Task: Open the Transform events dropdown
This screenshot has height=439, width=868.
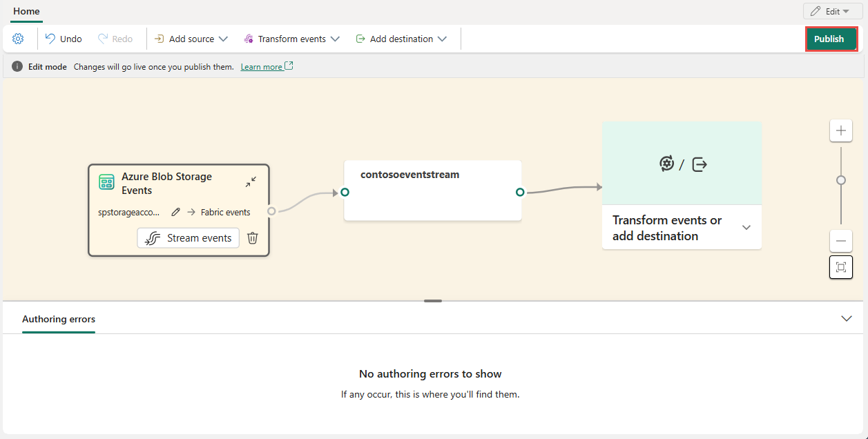Action: click(x=291, y=39)
